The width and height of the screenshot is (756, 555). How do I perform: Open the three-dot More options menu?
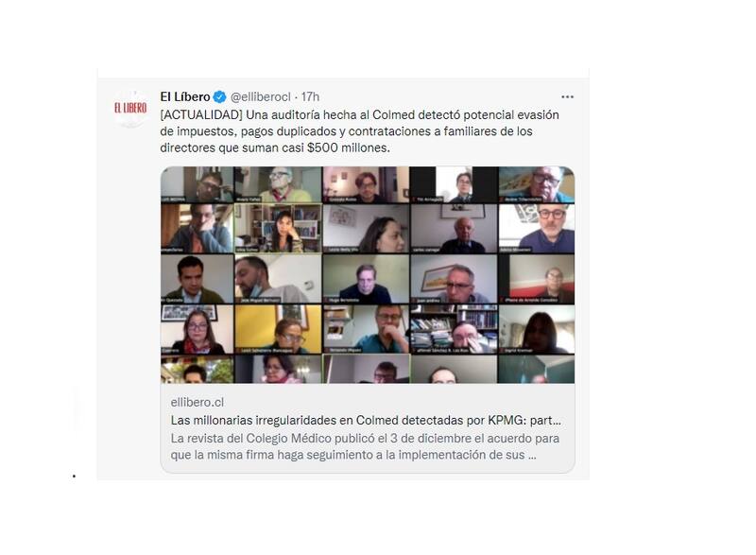[567, 97]
